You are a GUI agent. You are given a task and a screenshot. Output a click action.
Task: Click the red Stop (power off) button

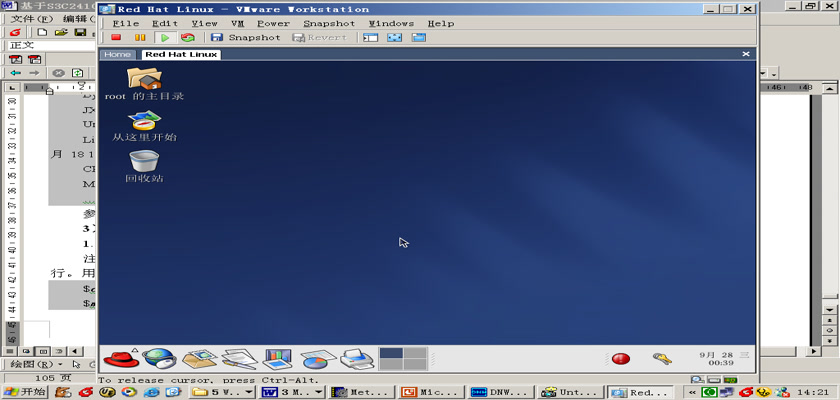[116, 37]
